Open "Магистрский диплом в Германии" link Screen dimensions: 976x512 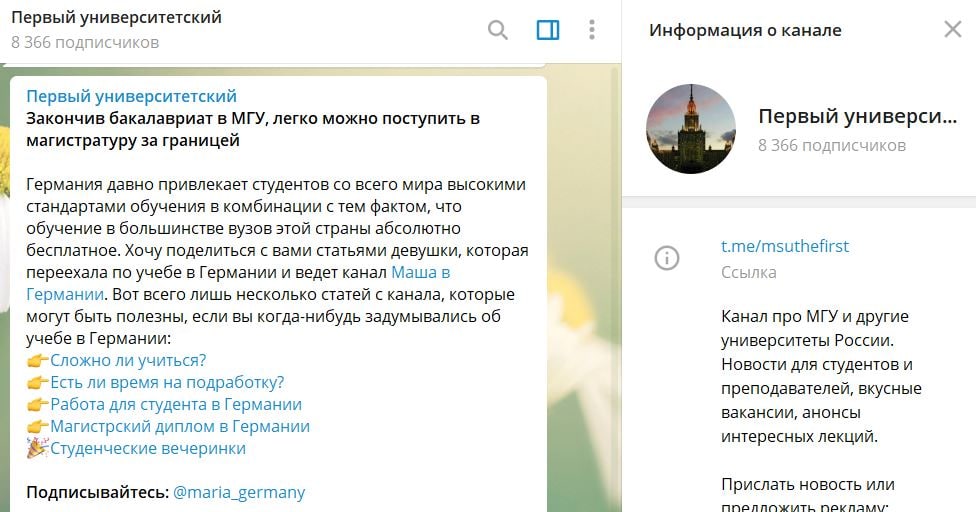180,426
